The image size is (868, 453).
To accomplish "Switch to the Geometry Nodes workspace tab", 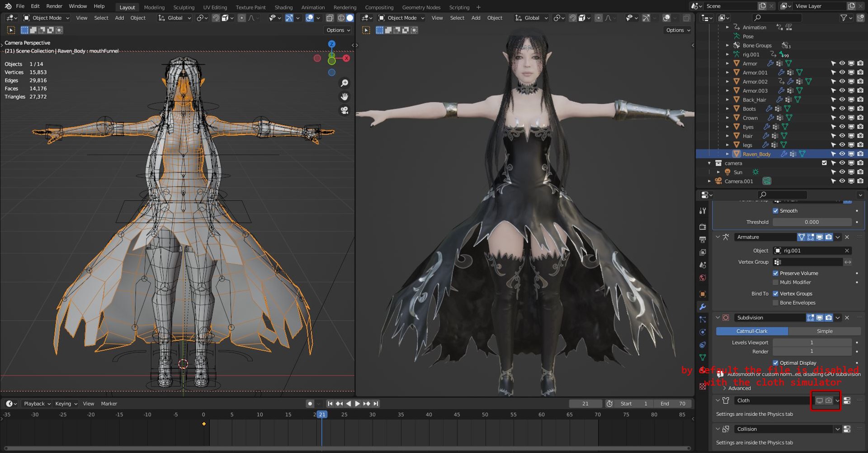I will 421,7.
